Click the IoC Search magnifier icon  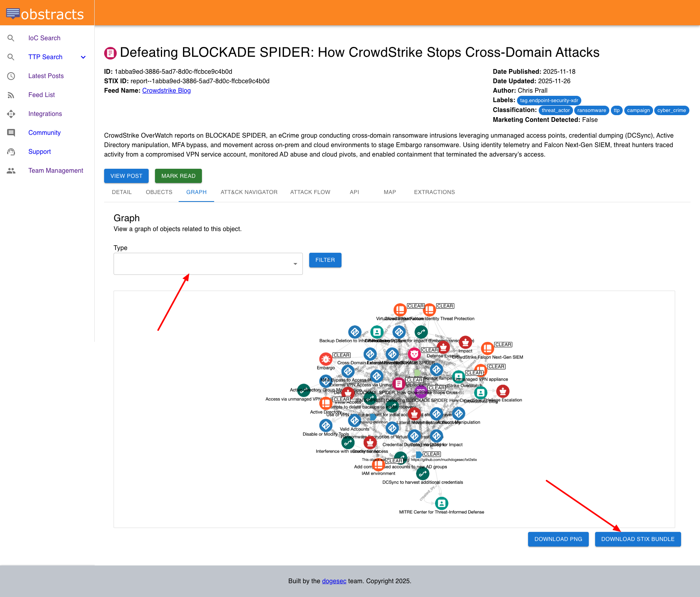11,38
